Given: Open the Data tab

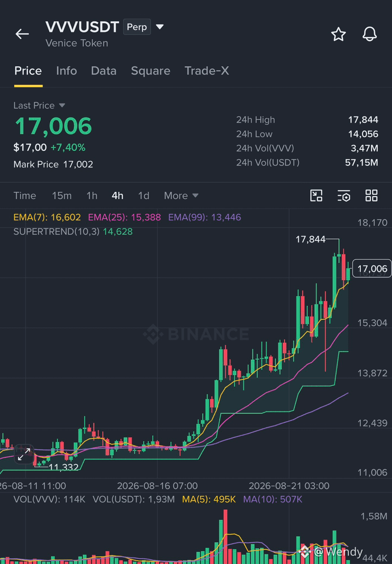Looking at the screenshot, I should pos(104,71).
